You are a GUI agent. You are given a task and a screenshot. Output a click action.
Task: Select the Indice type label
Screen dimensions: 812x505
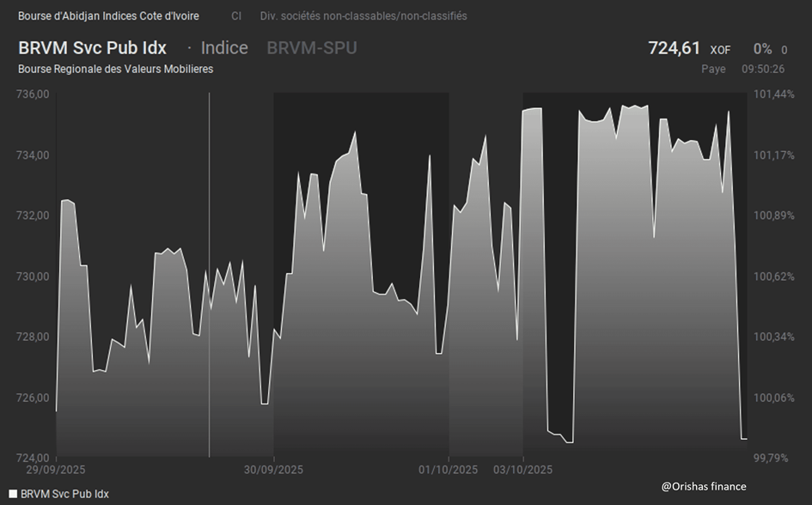coord(224,48)
